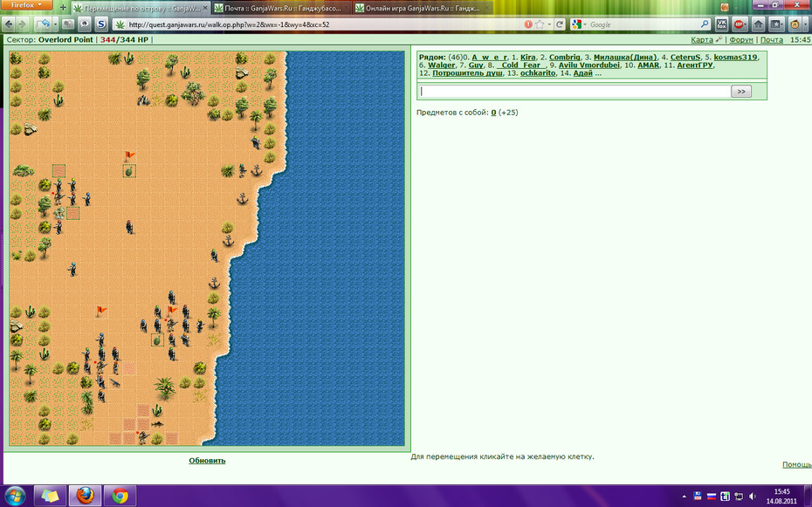Open player Милашка(Дина) link
The image size is (812, 507).
625,58
